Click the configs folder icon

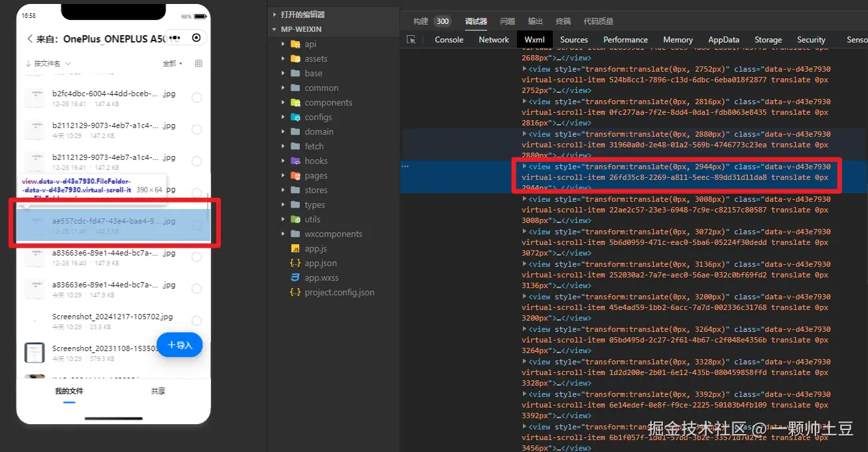coord(295,117)
